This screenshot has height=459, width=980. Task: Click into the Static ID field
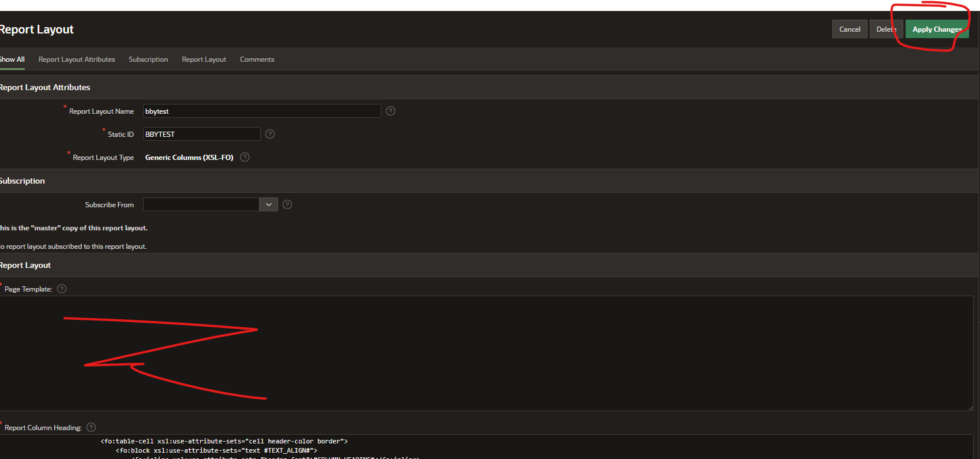click(x=201, y=134)
